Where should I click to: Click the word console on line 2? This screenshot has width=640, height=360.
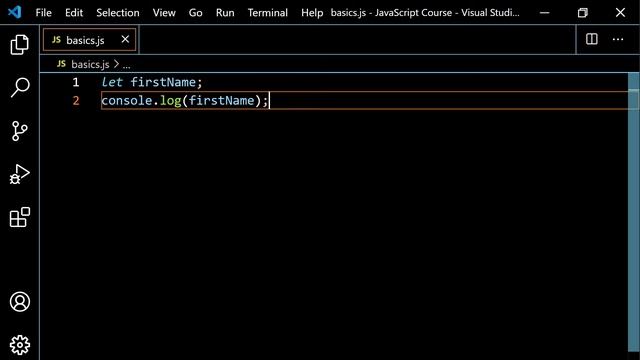tap(127, 101)
